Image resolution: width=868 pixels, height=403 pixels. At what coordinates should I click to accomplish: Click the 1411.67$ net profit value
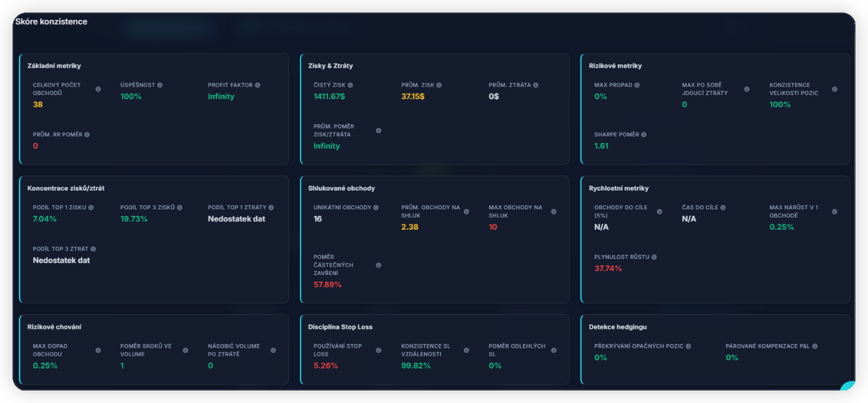coord(329,97)
